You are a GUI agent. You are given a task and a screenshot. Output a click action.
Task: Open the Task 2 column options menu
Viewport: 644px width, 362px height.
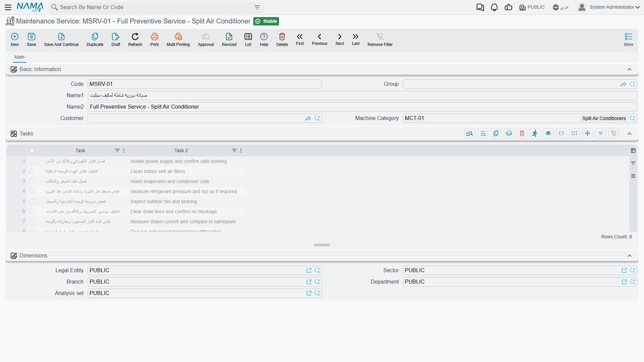(x=241, y=150)
